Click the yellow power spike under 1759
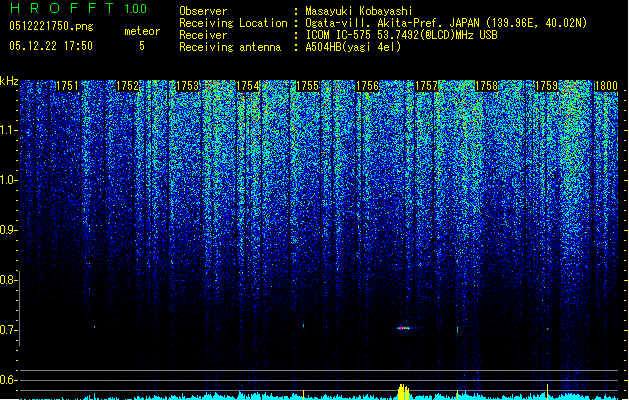The width and height of the screenshot is (629, 400). 547,392
